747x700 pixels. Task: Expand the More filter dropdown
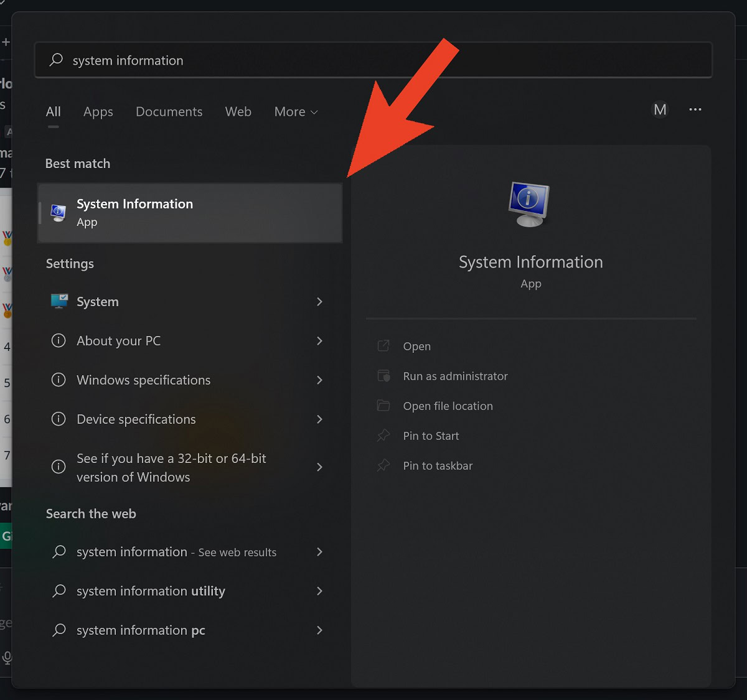click(296, 112)
